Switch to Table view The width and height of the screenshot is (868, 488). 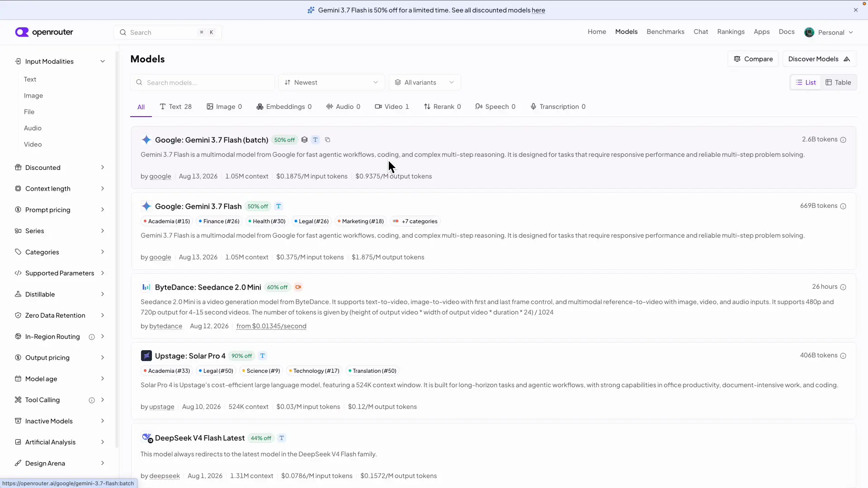(838, 82)
